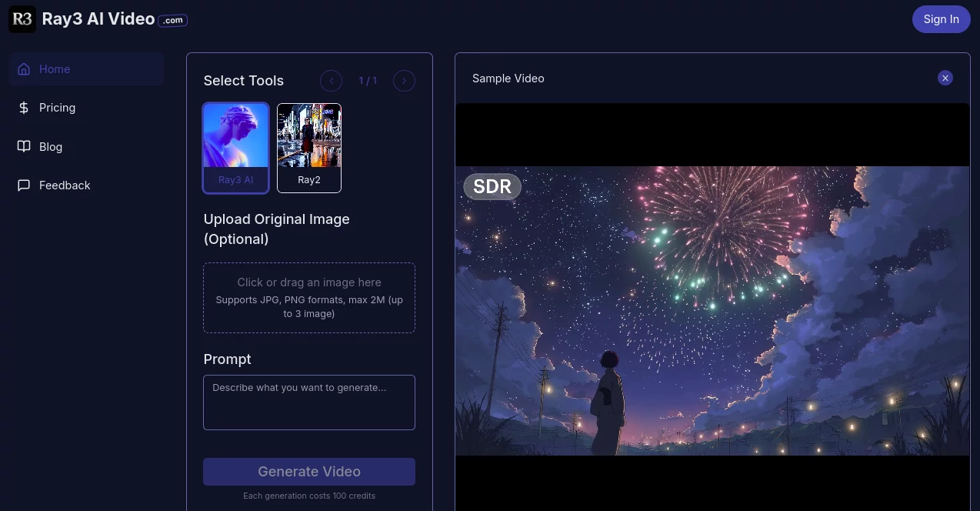The image size is (980, 511).
Task: Open the Pricing page
Action: pyautogui.click(x=57, y=108)
